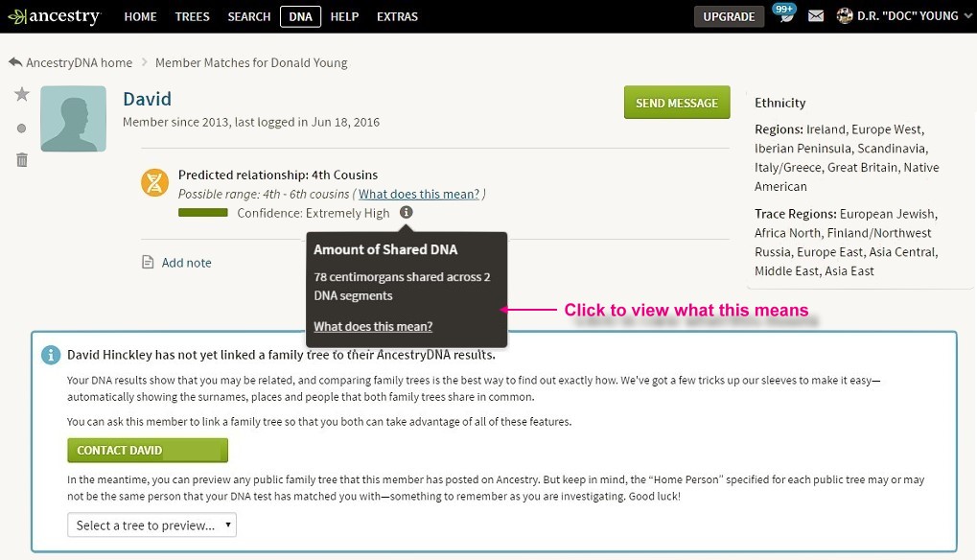Click the AncestryDNA home breadcrumb link
The image size is (977, 560).
coord(80,62)
